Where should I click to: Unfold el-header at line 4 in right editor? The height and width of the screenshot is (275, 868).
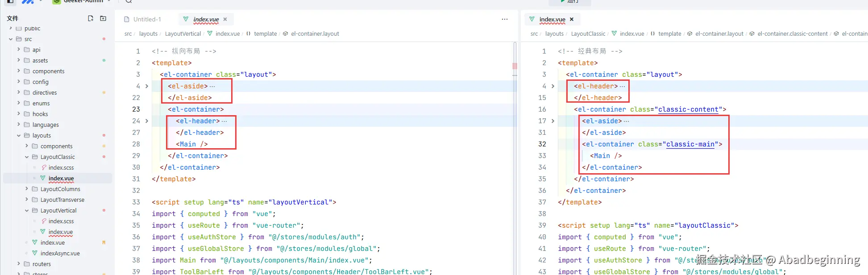(553, 86)
